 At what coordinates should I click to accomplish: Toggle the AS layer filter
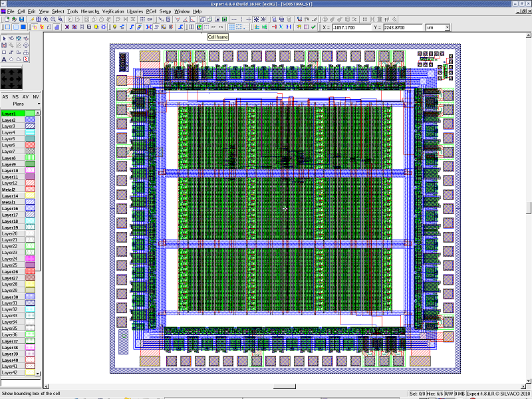[x=5, y=97]
